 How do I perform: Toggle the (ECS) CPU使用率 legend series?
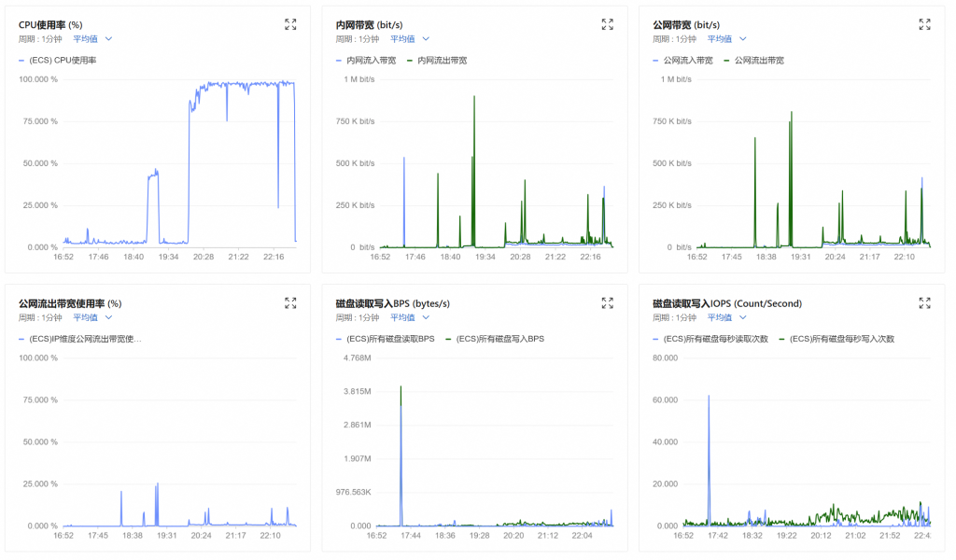pyautogui.click(x=62, y=61)
